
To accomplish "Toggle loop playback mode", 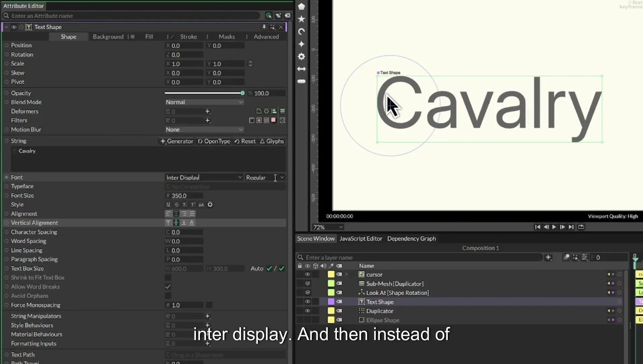I will (581, 227).
